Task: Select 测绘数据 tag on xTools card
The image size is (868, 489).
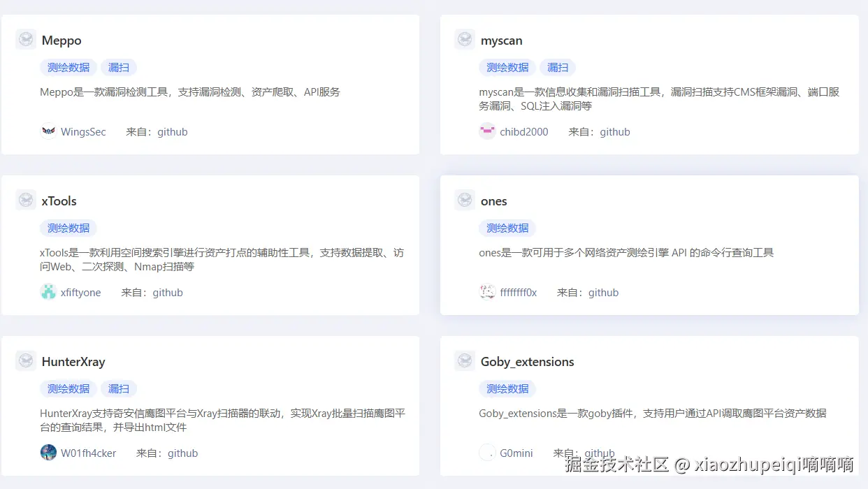Action: coord(68,228)
